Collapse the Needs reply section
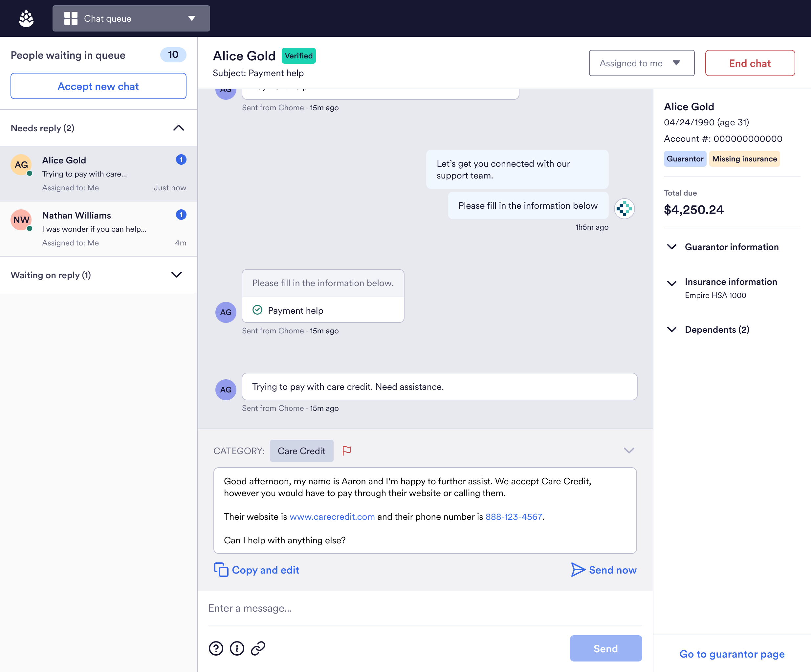Screen dimensions: 811x672 pyautogui.click(x=178, y=128)
